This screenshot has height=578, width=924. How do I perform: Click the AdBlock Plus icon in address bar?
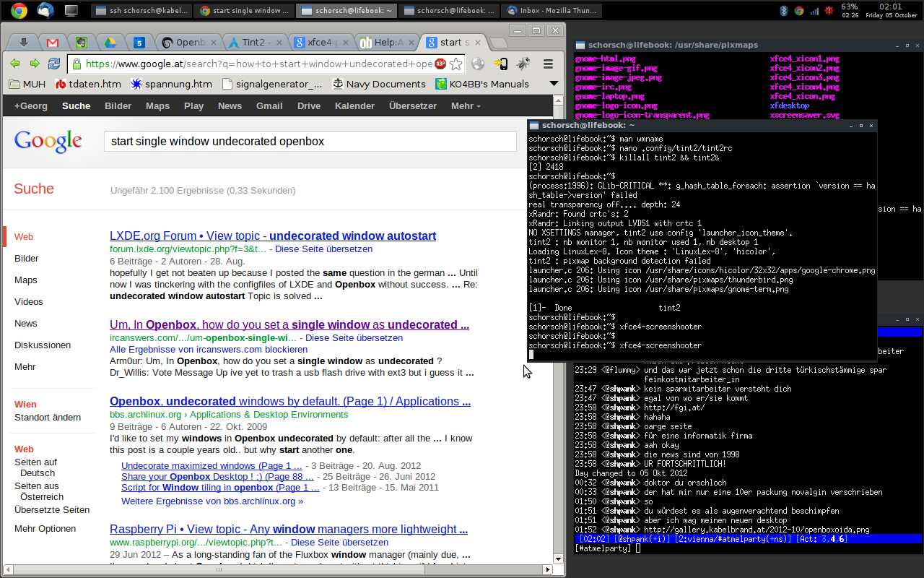pyautogui.click(x=440, y=64)
